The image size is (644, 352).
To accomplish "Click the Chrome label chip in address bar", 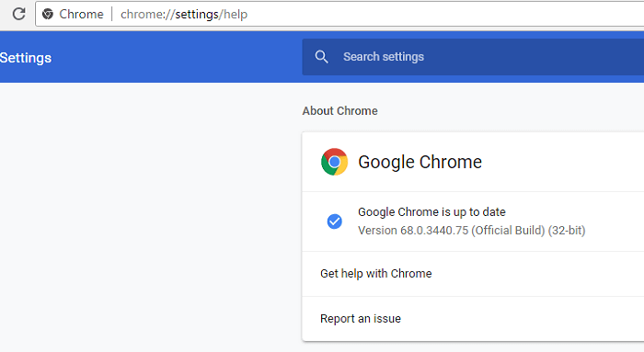I will point(81,15).
